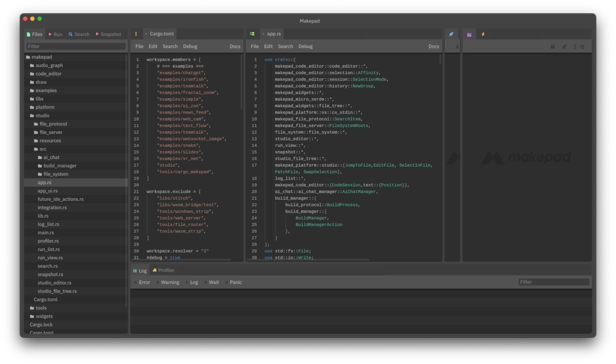Click the Log list icon in bottom panel
The height and width of the screenshot is (364, 616).
135,271
